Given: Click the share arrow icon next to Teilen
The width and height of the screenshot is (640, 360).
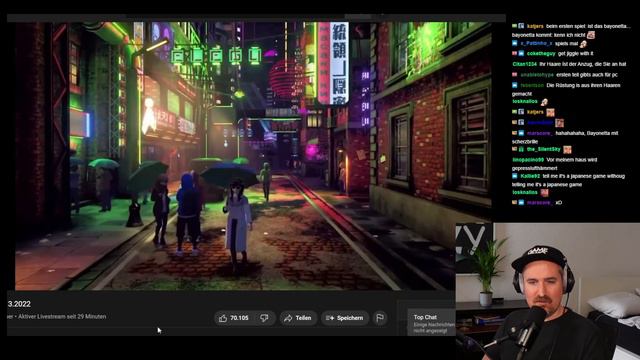Looking at the screenshot, I should click(x=288, y=318).
